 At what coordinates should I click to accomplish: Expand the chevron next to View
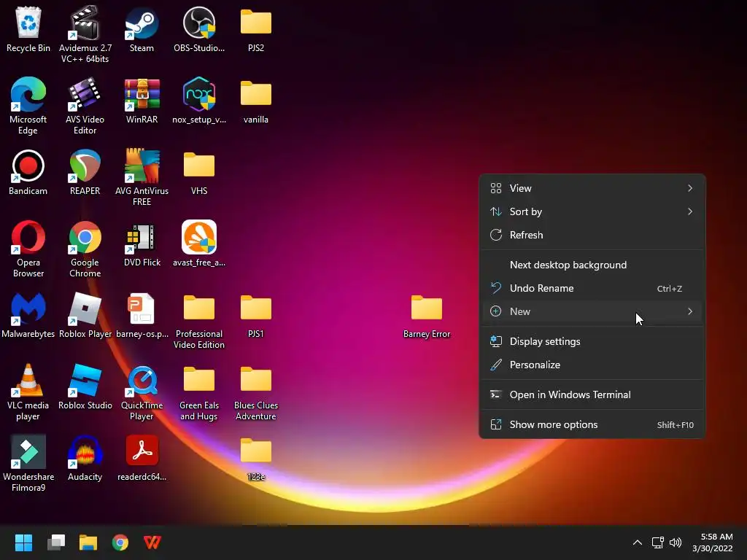[x=690, y=188]
